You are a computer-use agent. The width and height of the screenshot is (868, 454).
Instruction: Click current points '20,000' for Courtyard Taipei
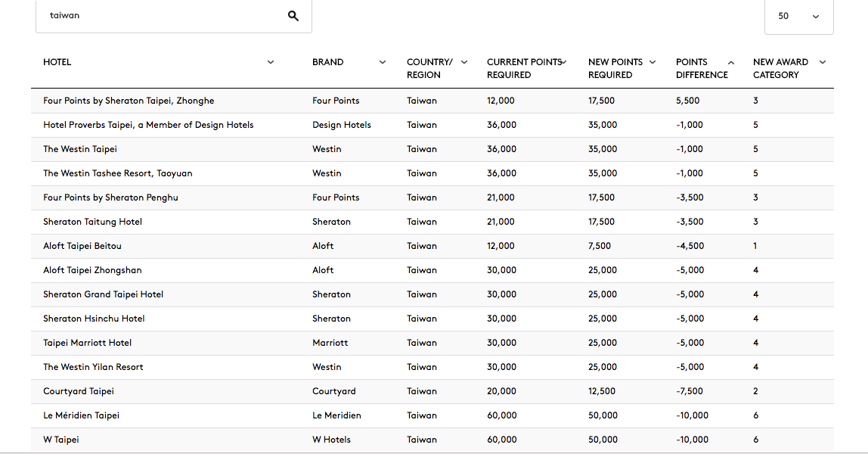tap(501, 391)
